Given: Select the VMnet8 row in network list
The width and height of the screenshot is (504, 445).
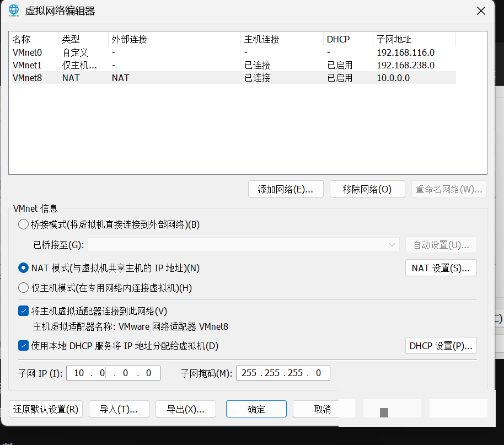Looking at the screenshot, I should click(234, 78).
